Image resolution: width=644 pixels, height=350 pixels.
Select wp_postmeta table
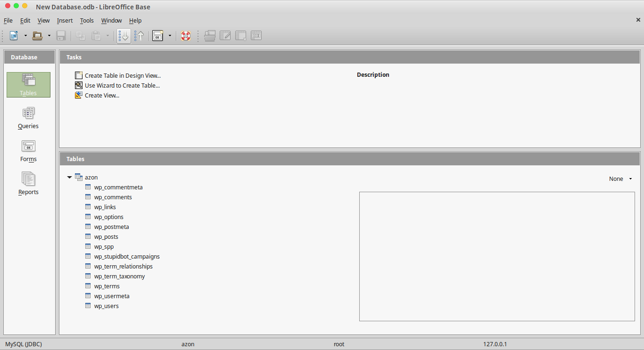click(111, 227)
